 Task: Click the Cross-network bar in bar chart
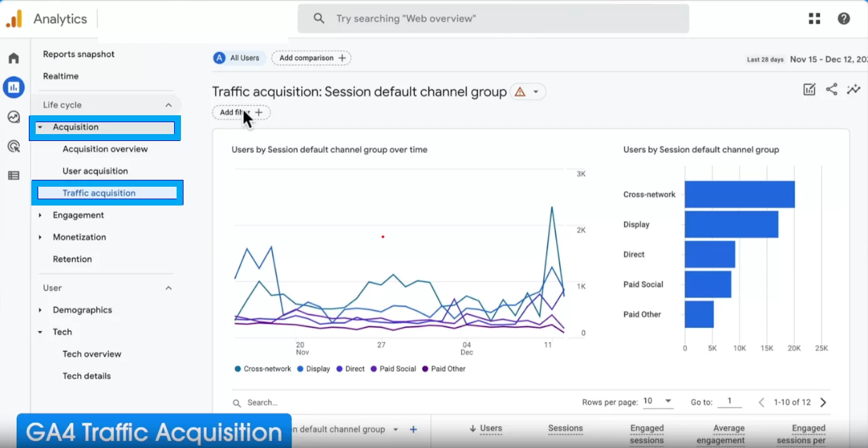point(740,194)
